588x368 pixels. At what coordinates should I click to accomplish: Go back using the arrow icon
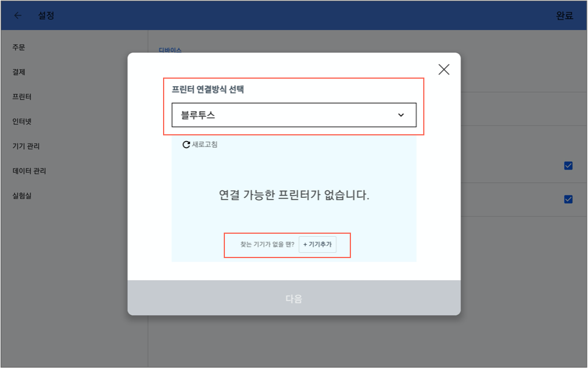click(x=17, y=16)
